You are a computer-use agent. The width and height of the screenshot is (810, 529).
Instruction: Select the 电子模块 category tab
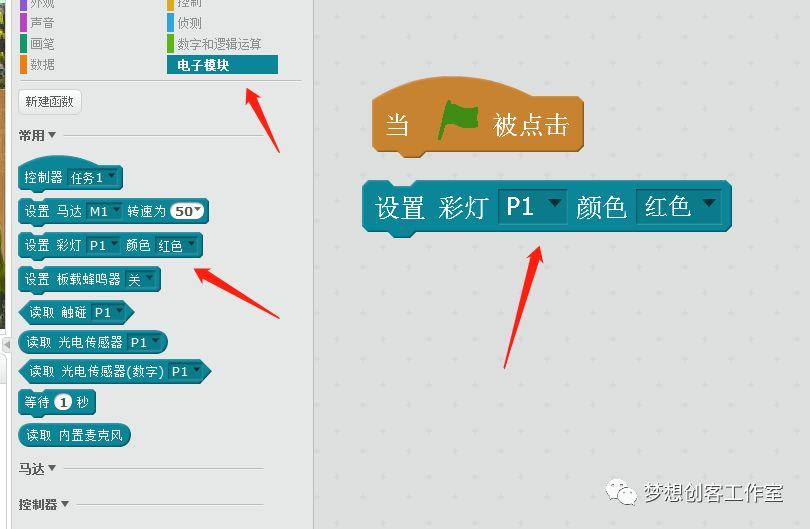(222, 65)
